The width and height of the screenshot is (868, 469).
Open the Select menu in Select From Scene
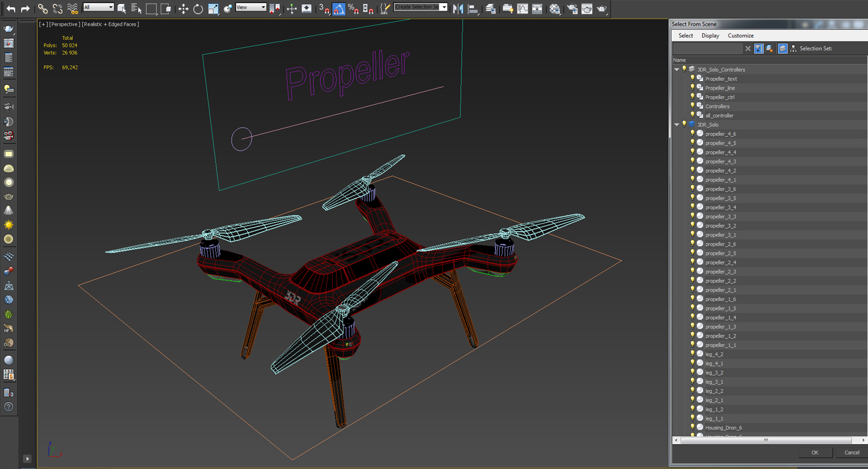[x=686, y=36]
